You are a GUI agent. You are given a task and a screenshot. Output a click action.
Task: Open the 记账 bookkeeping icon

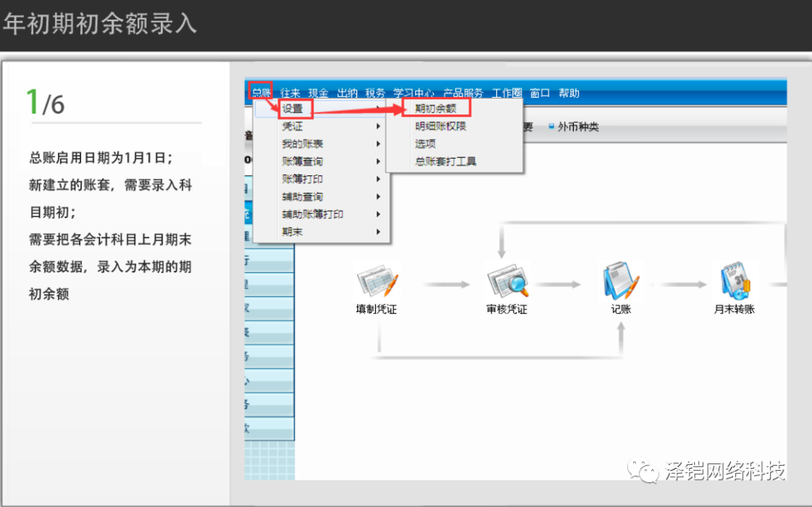point(621,281)
